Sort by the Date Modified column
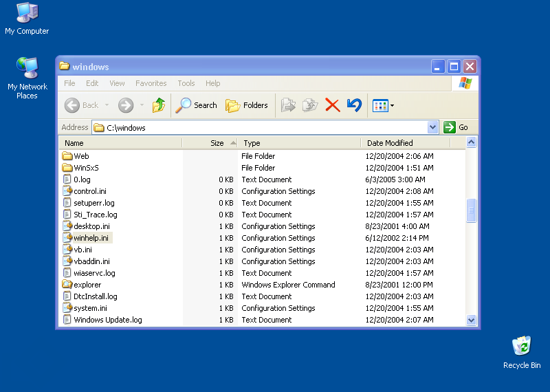 (x=406, y=143)
